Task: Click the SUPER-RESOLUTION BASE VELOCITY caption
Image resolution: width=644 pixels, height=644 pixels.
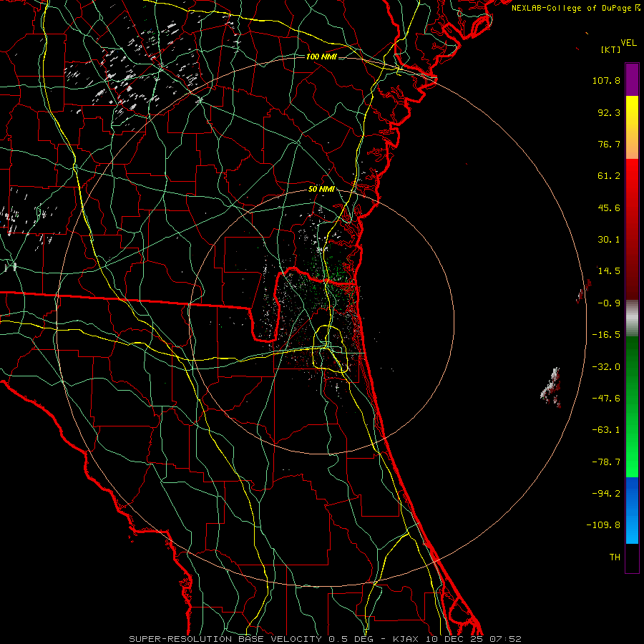Action: tap(226, 639)
